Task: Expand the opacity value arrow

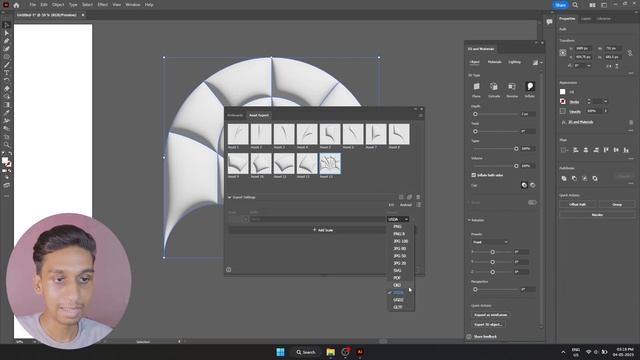Action: coord(606,111)
